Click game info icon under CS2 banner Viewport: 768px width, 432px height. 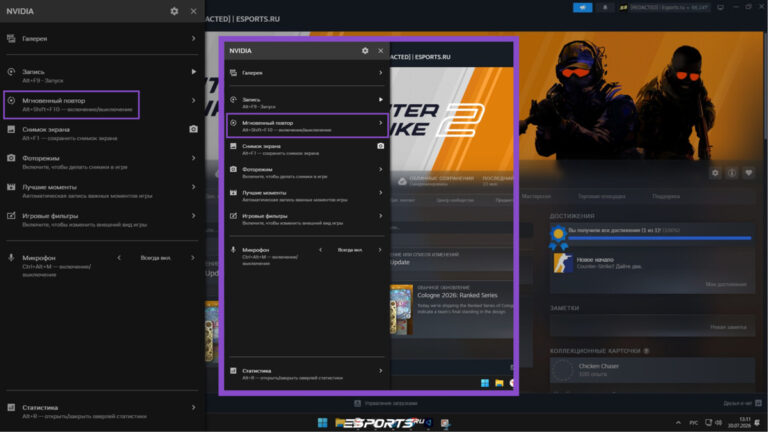tap(732, 173)
